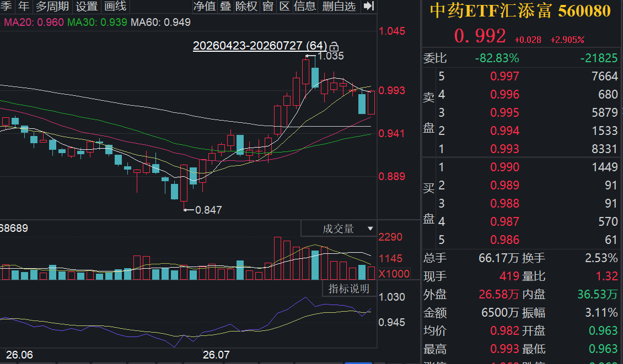Click buy level 3 price 0.988
Viewport: 623px width, 364px height.
click(504, 203)
